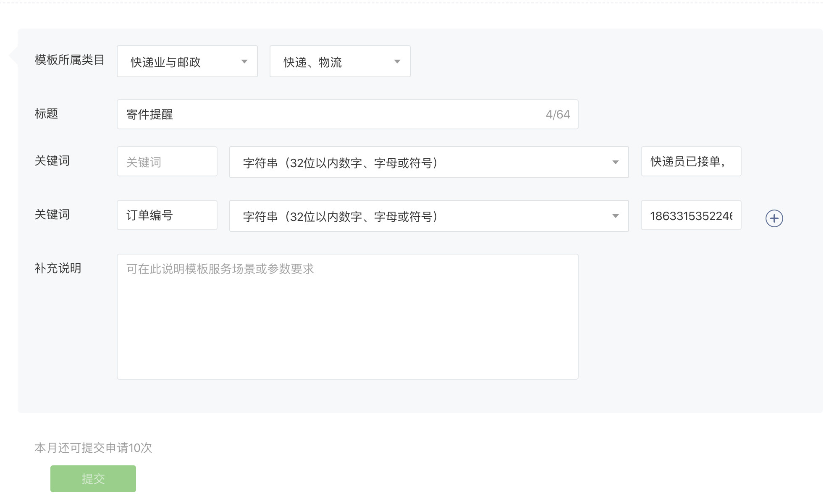Click the 关键词 label beside the empty keyword field

coord(52,161)
